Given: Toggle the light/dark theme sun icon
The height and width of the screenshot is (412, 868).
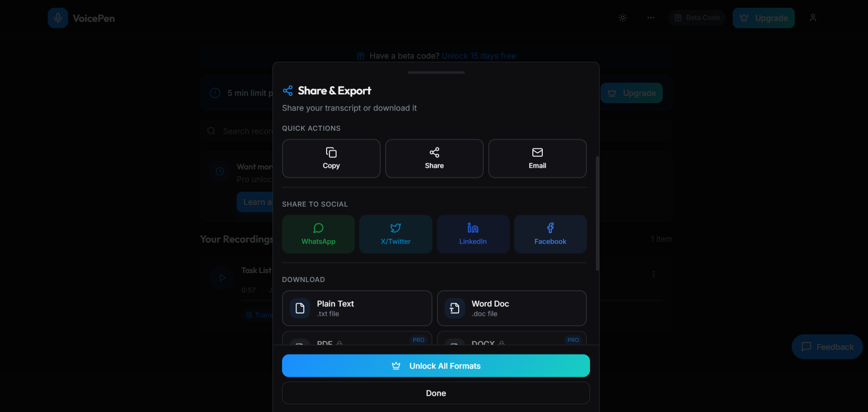Looking at the screenshot, I should click(623, 18).
